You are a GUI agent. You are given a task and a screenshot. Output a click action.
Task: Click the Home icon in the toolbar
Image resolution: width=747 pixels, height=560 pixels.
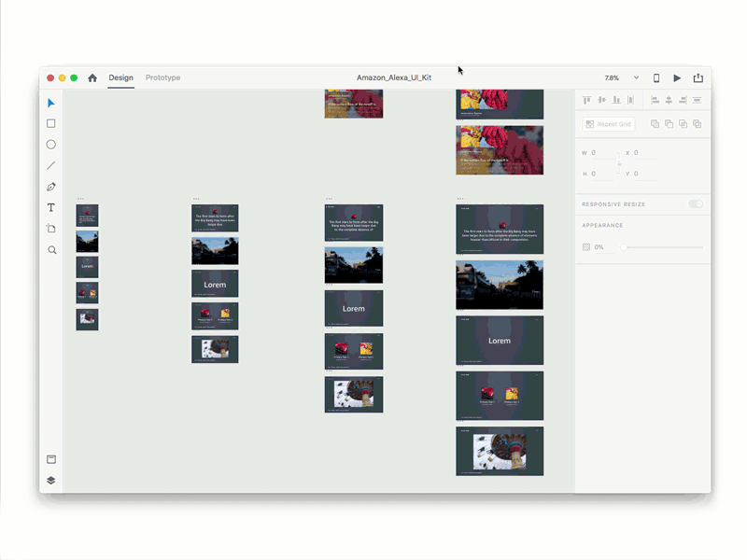(92, 77)
